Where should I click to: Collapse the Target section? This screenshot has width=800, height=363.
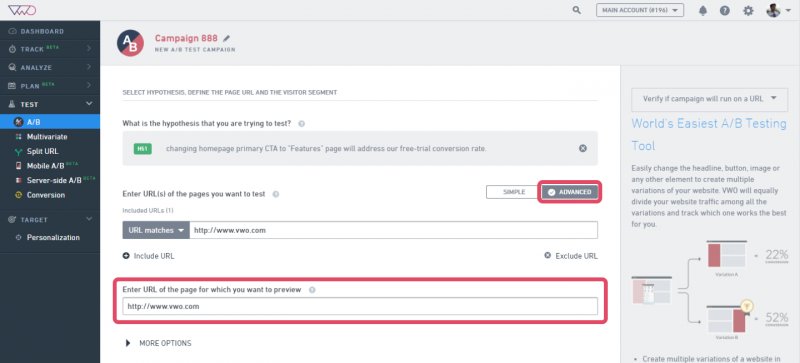50,220
